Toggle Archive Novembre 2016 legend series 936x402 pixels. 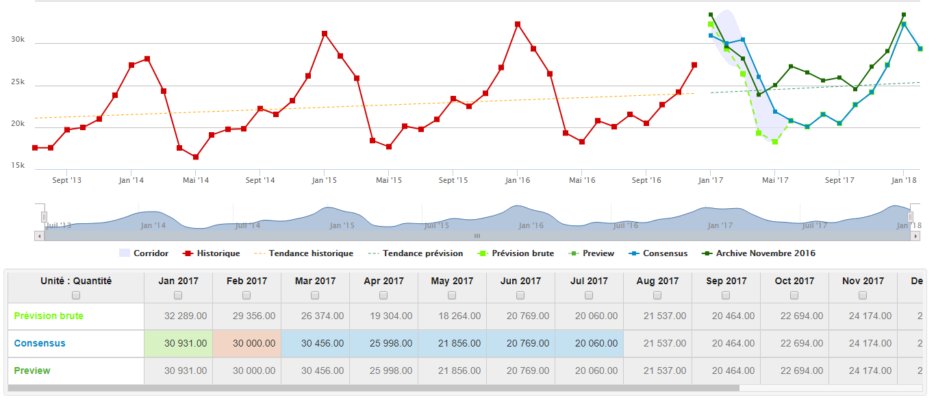coord(758,253)
